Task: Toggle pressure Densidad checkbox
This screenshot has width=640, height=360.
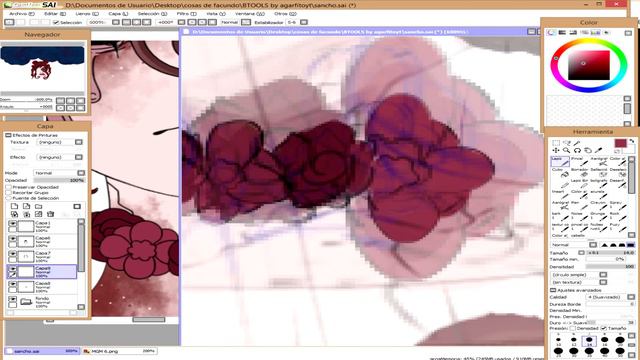Action: click(x=573, y=328)
